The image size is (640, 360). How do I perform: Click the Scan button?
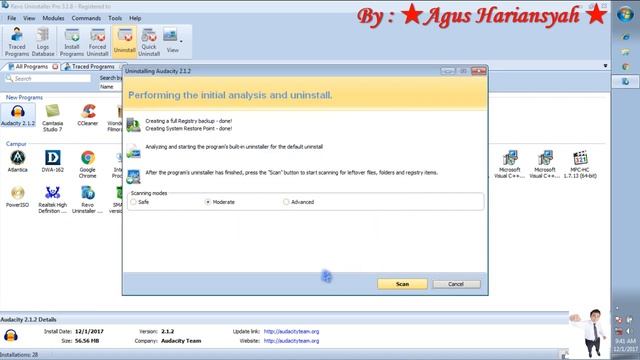point(402,284)
